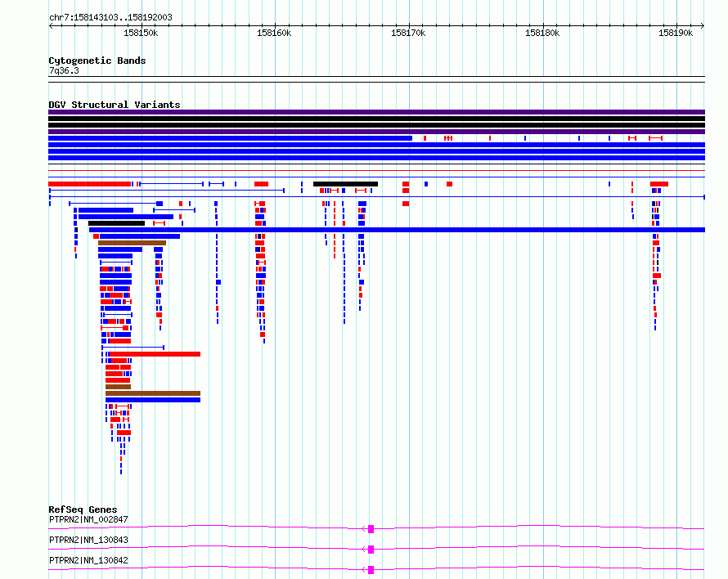Click the 158190k ruler position label
Screen dimensions: 728x579
[676, 33]
